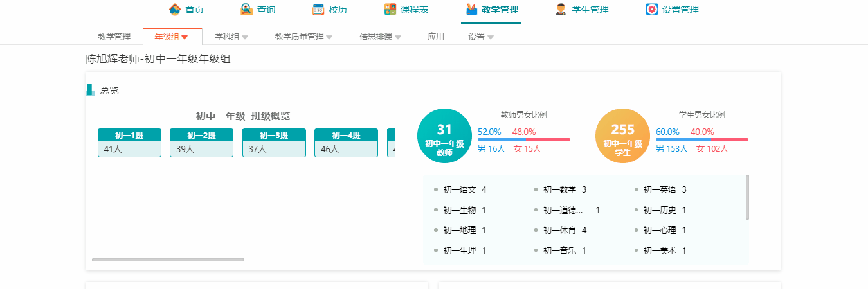
Task: Open the 初一2班 class card
Action: point(201,143)
